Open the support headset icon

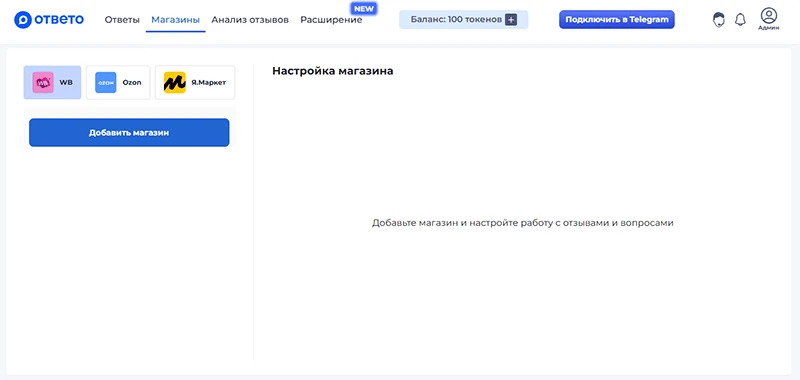click(x=718, y=20)
